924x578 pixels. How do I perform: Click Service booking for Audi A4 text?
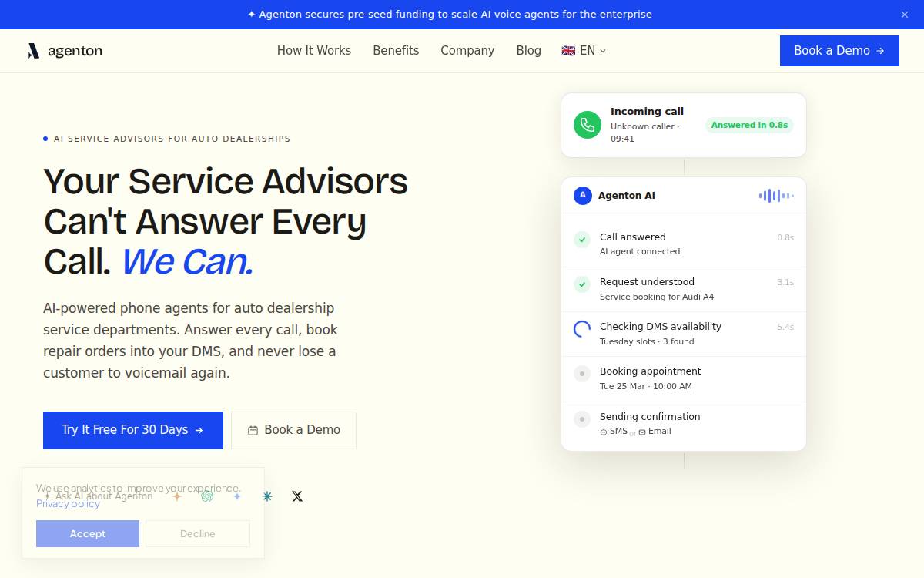click(x=657, y=297)
